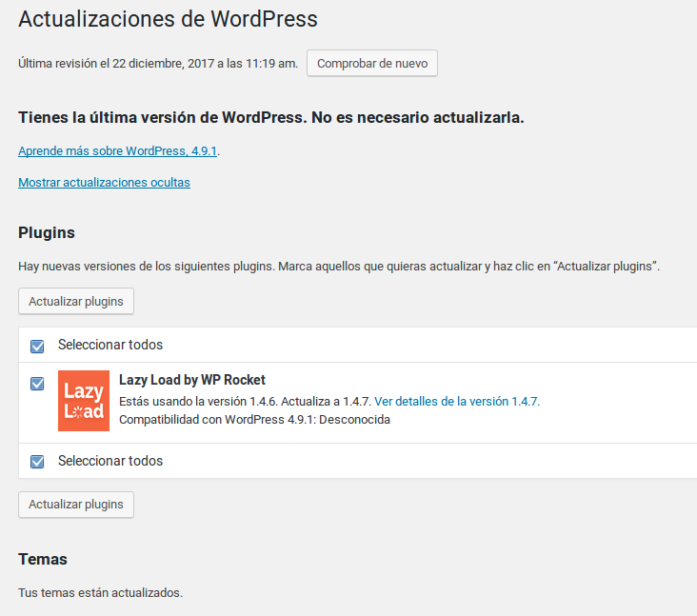Click the Estás usando la versión 1.4.6 text
This screenshot has height=616, width=697.
[x=199, y=402]
